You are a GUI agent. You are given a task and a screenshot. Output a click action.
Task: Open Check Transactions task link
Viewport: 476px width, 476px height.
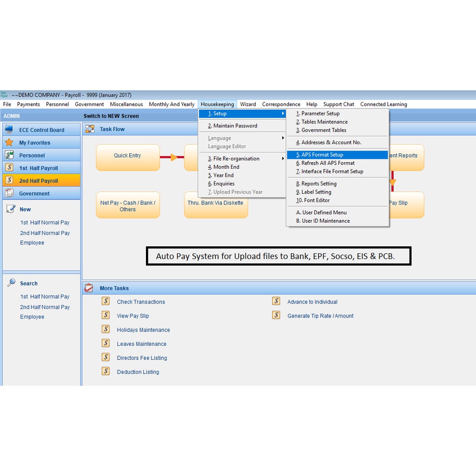coord(141,302)
